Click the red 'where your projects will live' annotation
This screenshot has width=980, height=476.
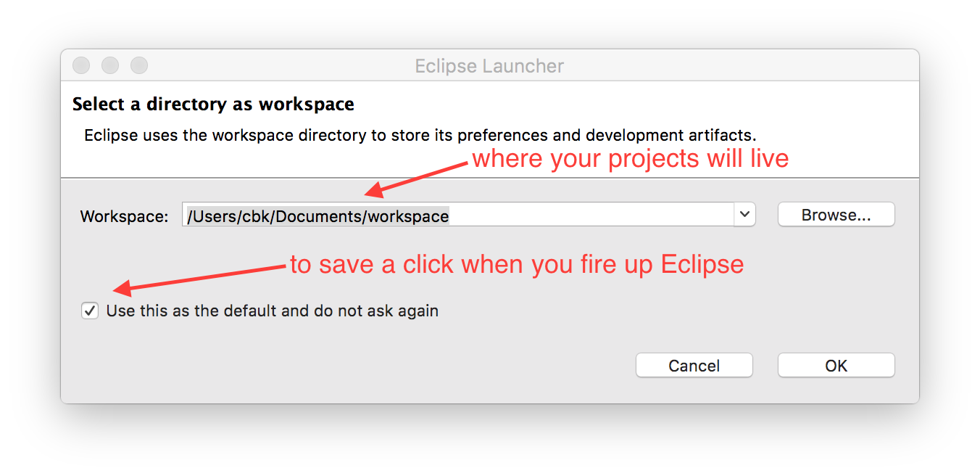[630, 158]
